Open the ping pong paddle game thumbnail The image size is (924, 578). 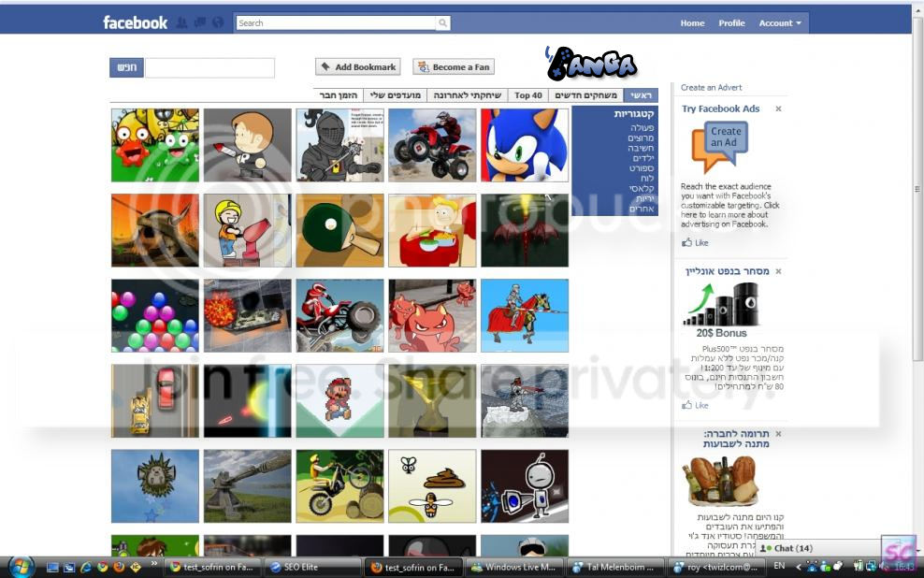[x=340, y=230]
